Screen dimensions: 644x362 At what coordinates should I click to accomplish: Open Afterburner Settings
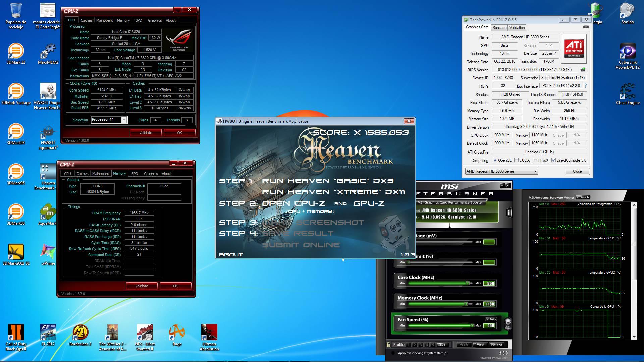point(496,344)
